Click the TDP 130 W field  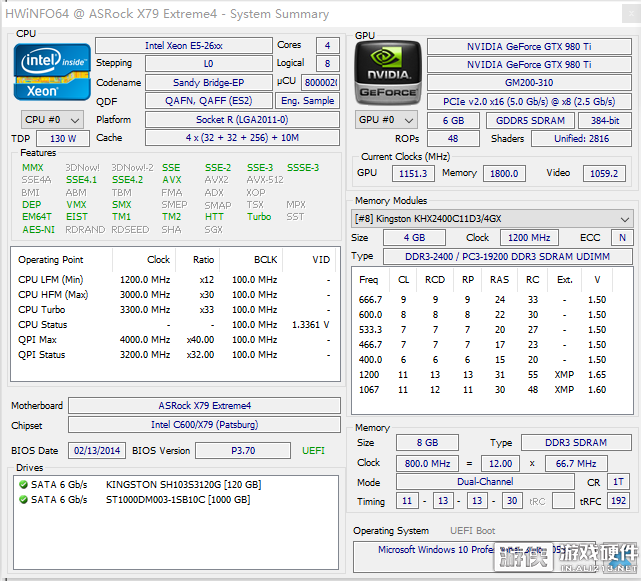pyautogui.click(x=63, y=139)
